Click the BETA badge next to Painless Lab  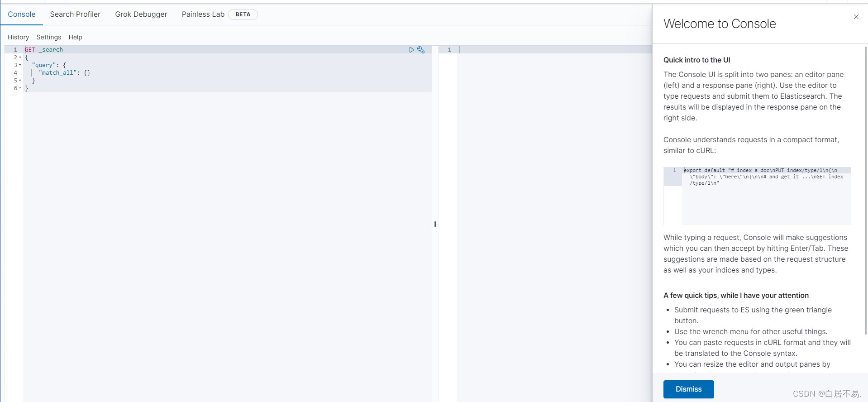(x=243, y=14)
